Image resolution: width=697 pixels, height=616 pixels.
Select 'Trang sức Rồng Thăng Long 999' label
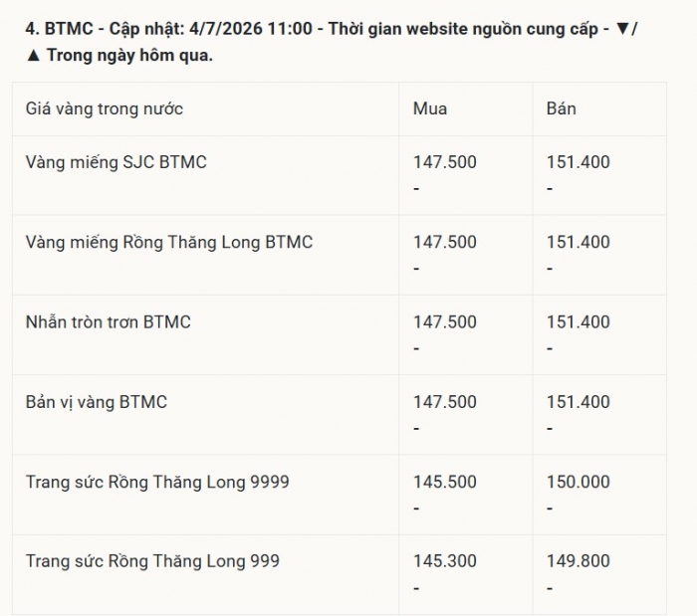(x=152, y=561)
